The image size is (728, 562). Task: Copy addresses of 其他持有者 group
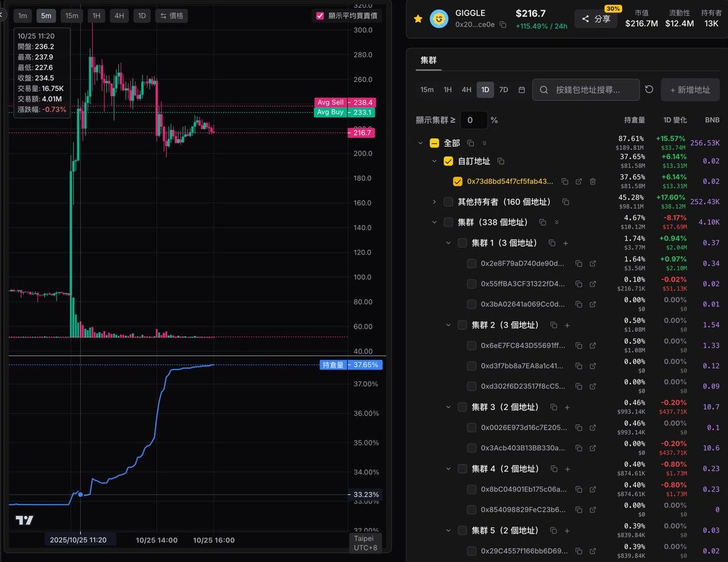pos(565,202)
